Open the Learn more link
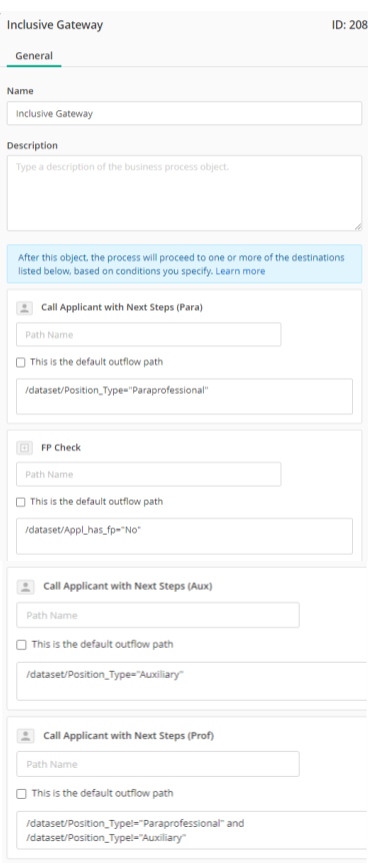Screen dimensions: 368x865 [x=240, y=271]
